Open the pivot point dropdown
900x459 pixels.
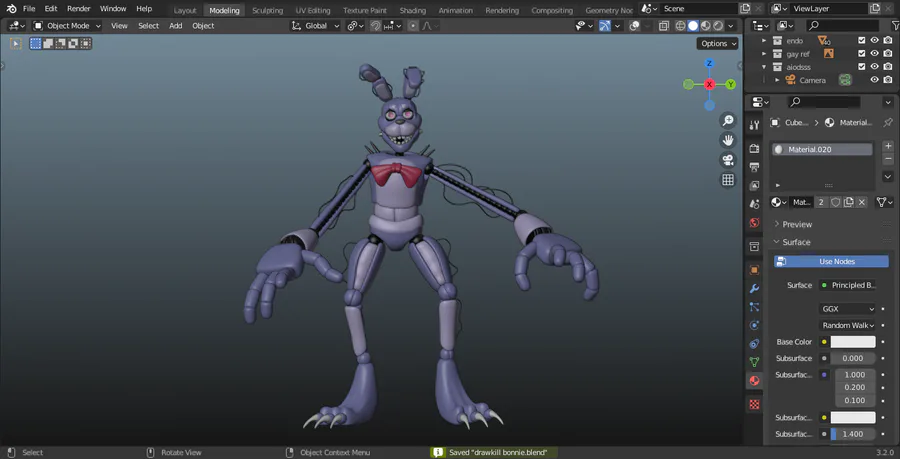coord(356,26)
